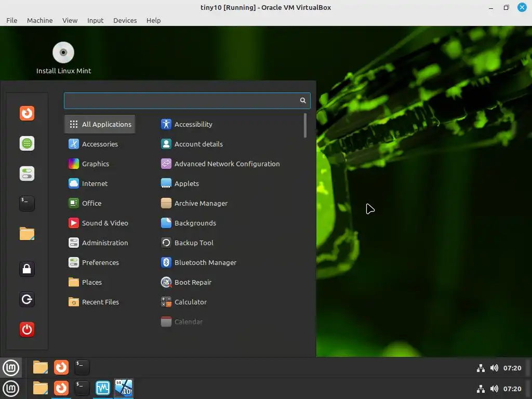Image resolution: width=532 pixels, height=399 pixels.
Task: Open Install Linux Mint desktop icon
Action: [x=63, y=58]
